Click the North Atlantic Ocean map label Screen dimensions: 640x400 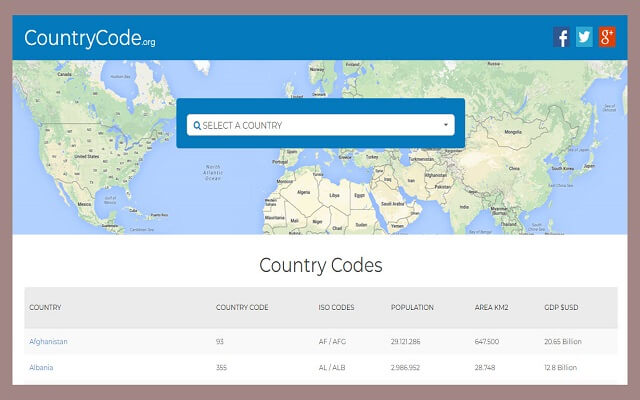pyautogui.click(x=213, y=173)
